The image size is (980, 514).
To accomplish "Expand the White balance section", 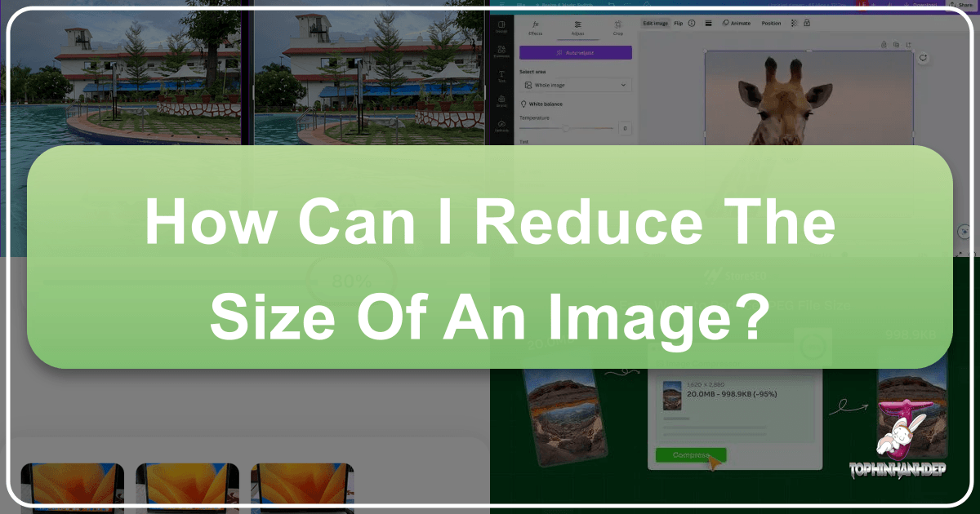I will tap(546, 104).
